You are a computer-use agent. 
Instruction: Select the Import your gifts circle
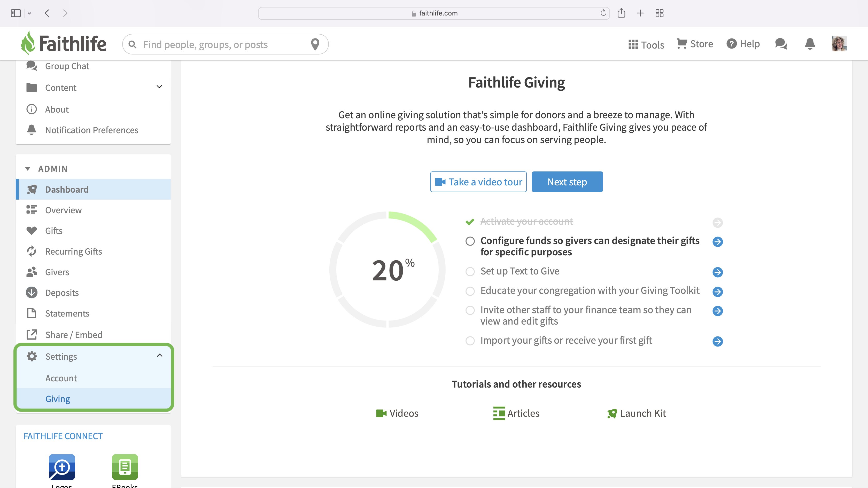point(470,341)
